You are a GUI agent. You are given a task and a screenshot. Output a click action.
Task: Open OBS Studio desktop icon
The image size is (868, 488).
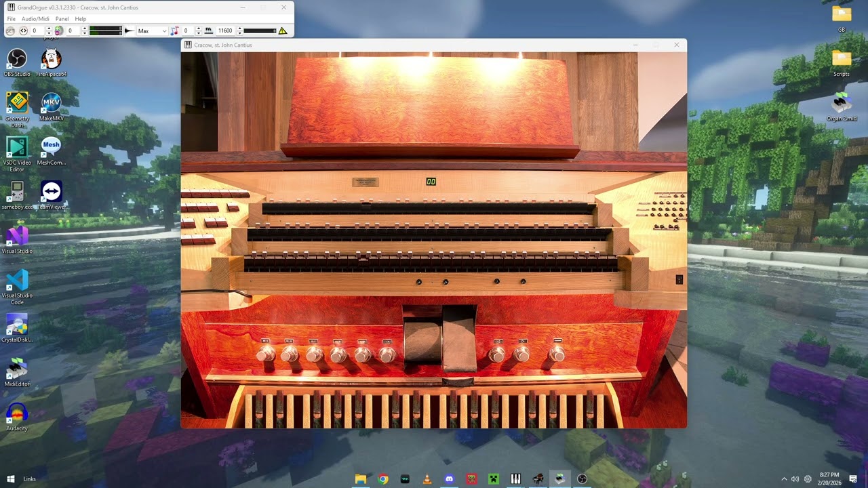(17, 62)
